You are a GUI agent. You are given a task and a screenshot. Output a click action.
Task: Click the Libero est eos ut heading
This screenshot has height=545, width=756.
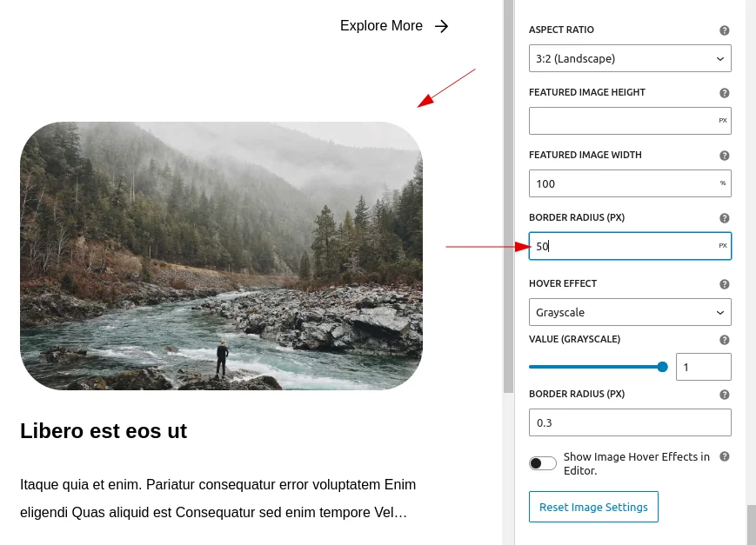pos(104,431)
